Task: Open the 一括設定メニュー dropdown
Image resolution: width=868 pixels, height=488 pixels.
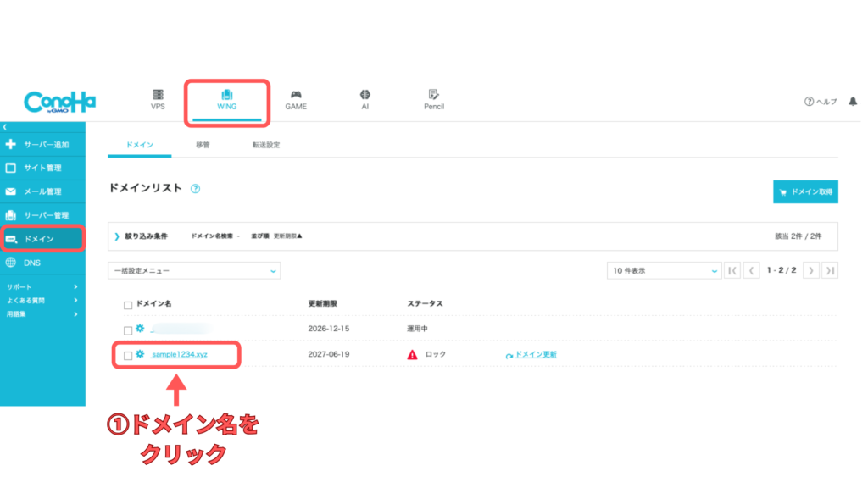Action: point(194,270)
